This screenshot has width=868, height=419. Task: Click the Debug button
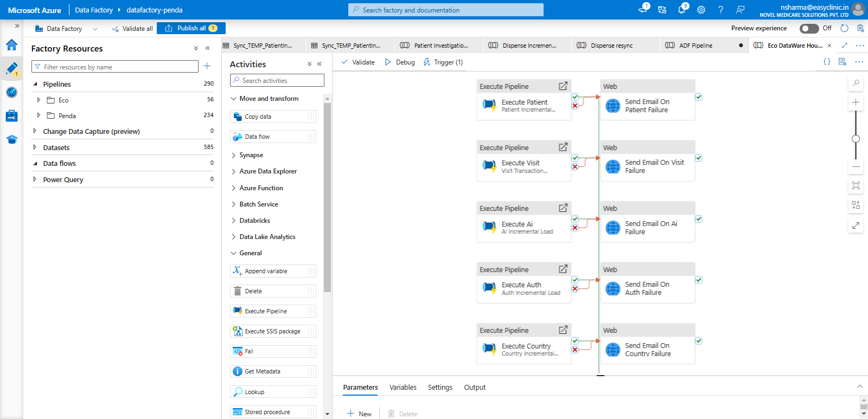(x=400, y=62)
